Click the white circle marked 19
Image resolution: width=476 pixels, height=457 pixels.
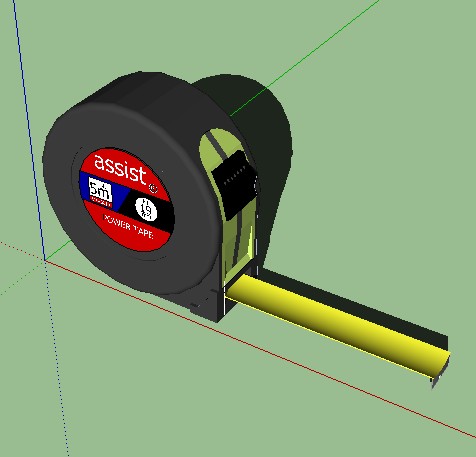[x=146, y=209]
